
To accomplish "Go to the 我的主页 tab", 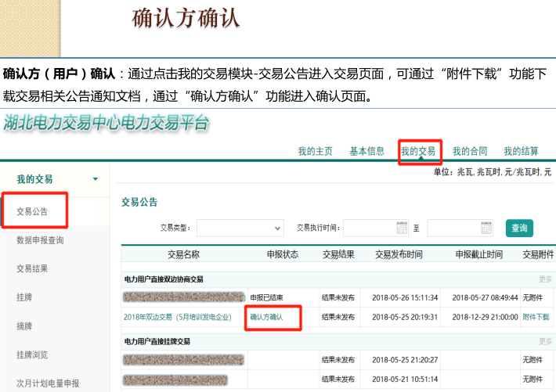I will click(315, 151).
